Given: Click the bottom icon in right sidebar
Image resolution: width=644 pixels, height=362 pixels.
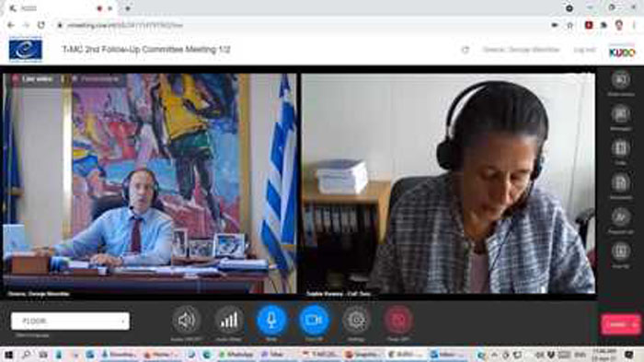Looking at the screenshot, I should tap(621, 251).
